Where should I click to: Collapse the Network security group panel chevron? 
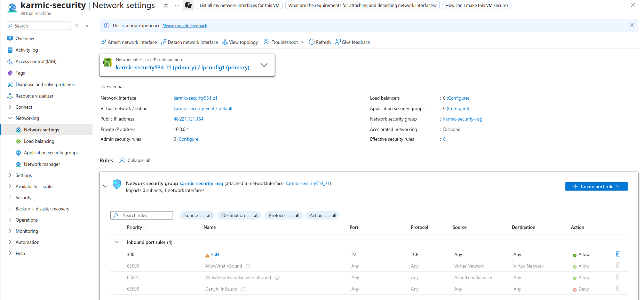pyautogui.click(x=105, y=186)
